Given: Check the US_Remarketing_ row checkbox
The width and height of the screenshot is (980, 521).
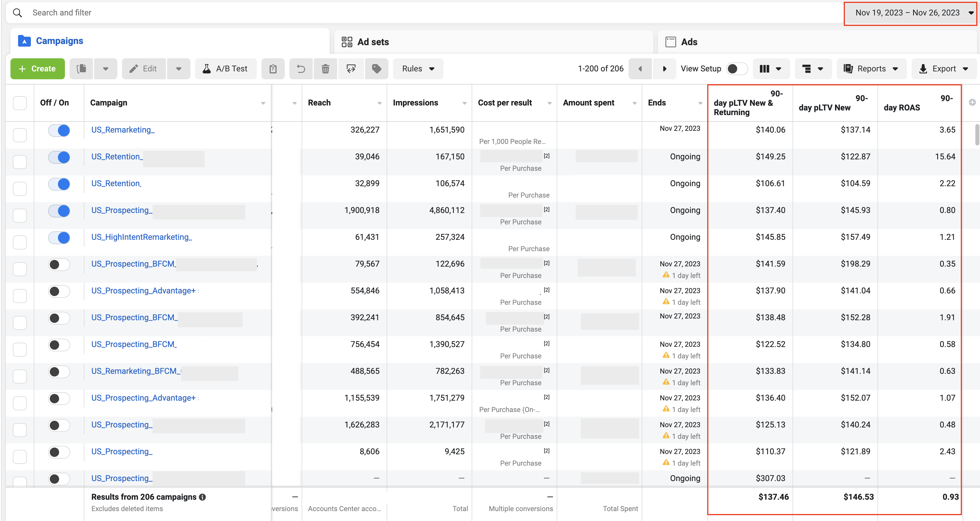Looking at the screenshot, I should (20, 135).
